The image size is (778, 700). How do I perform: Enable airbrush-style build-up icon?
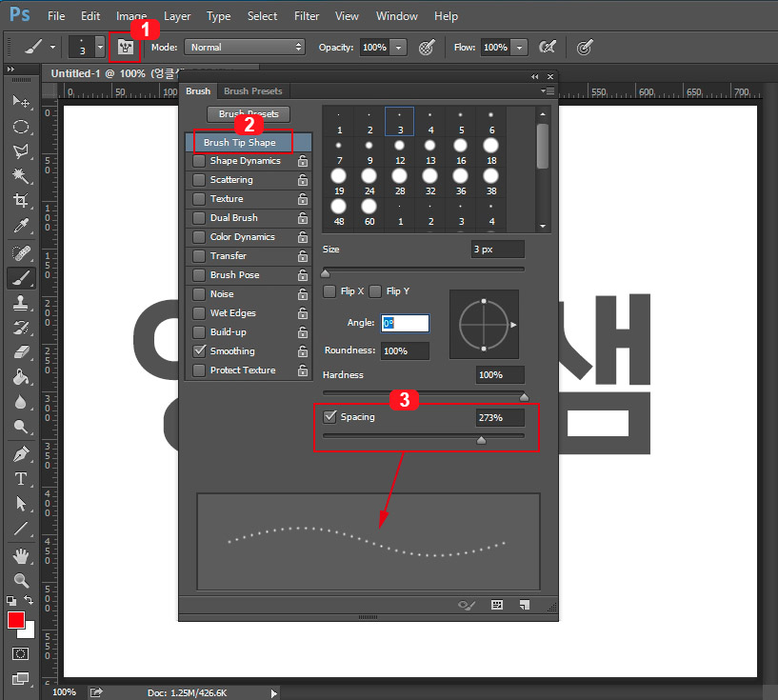coord(548,47)
